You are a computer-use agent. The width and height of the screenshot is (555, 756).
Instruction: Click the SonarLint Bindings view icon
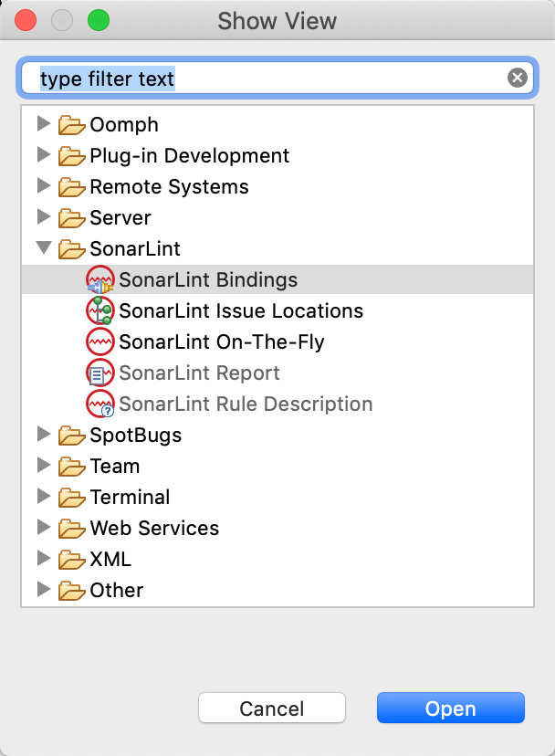coord(99,280)
